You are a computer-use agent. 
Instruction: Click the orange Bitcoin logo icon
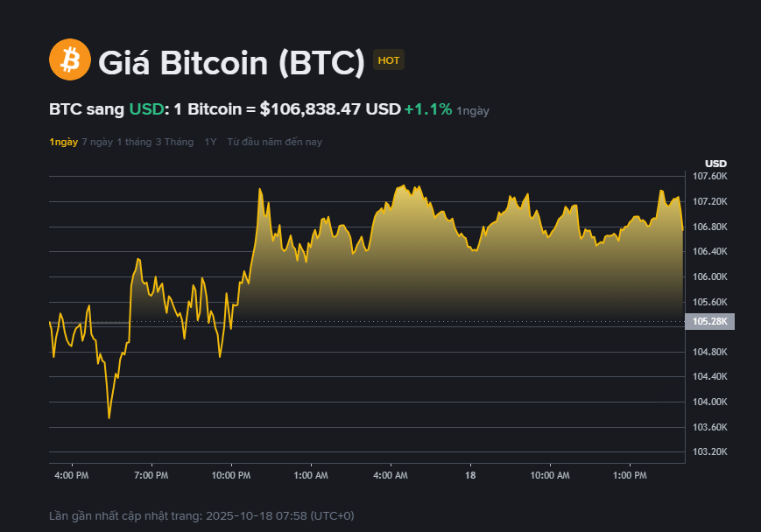70,60
